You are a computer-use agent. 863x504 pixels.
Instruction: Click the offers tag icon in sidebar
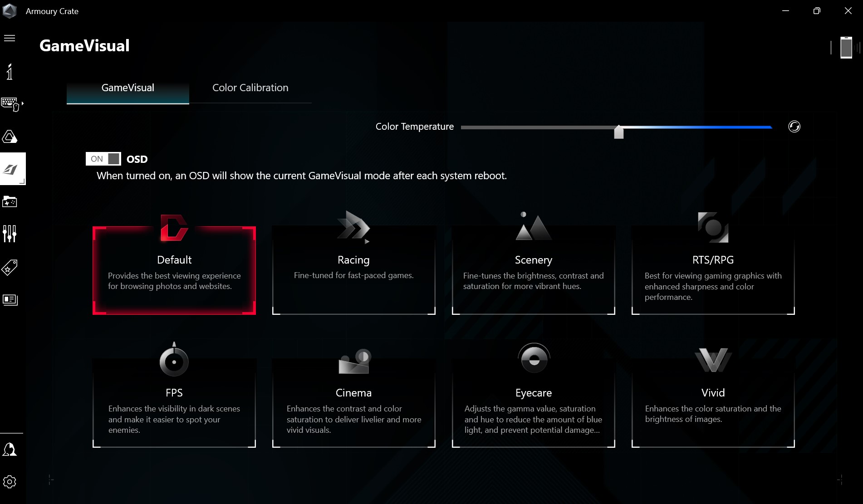9,268
